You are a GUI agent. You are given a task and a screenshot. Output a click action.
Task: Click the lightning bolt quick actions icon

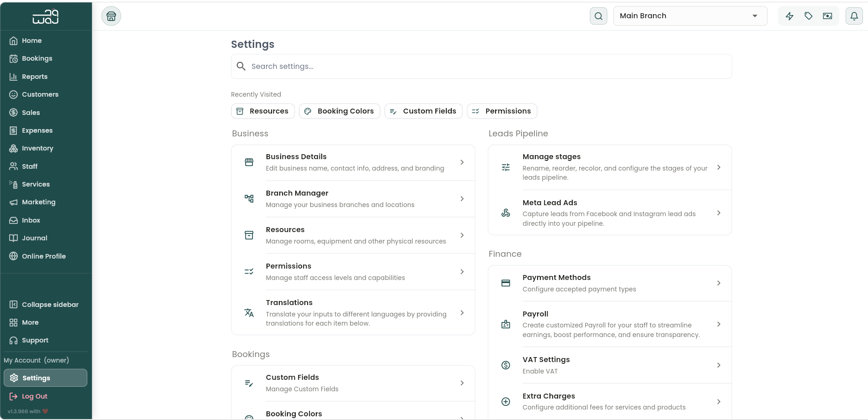click(x=790, y=16)
